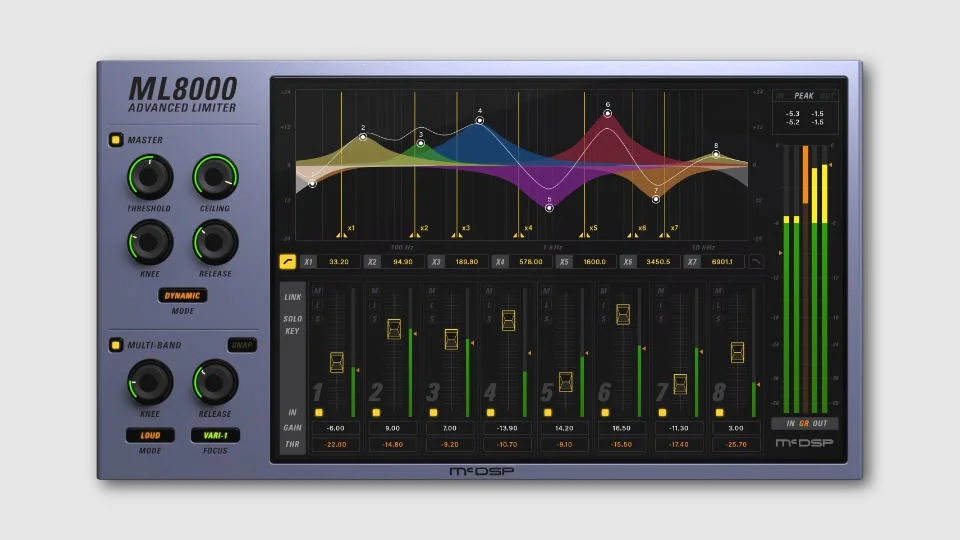The image size is (960, 540).
Task: Toggle band 6 IN switch
Action: pyautogui.click(x=605, y=413)
